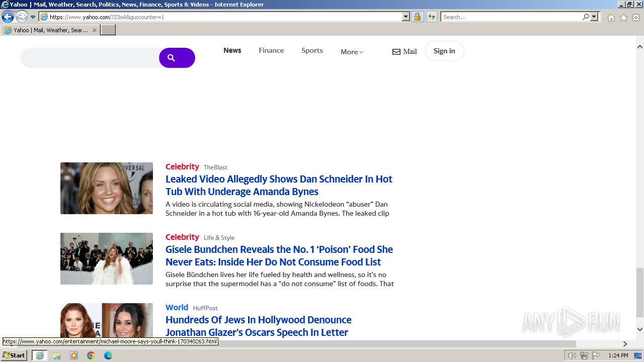Screen dimensions: 644x362
Task: Click the IE Back navigation arrow
Action: tap(8, 17)
